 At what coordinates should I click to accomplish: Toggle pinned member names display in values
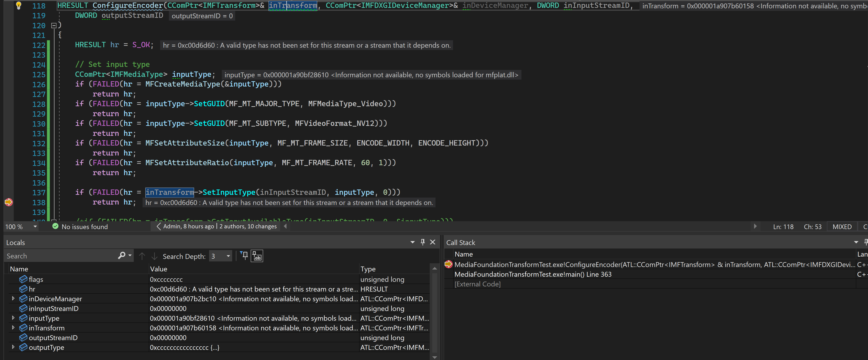pos(257,256)
